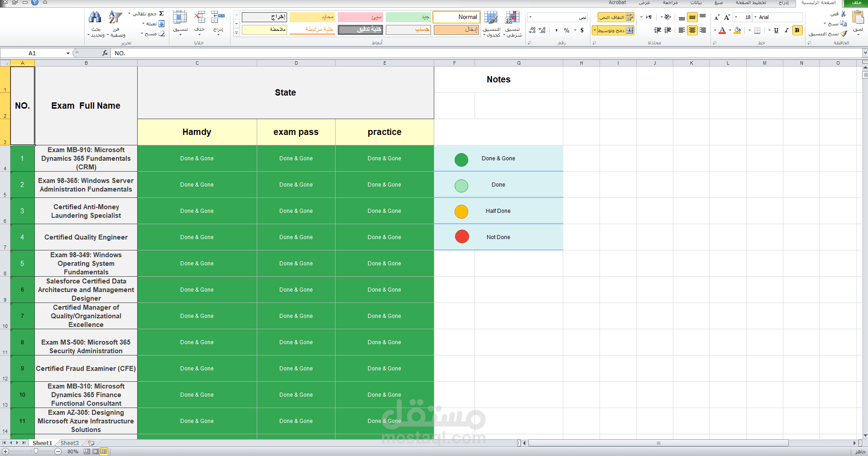Click Merge and Center (دمج وتوسيط) button
The width and height of the screenshot is (868, 456).
click(615, 30)
